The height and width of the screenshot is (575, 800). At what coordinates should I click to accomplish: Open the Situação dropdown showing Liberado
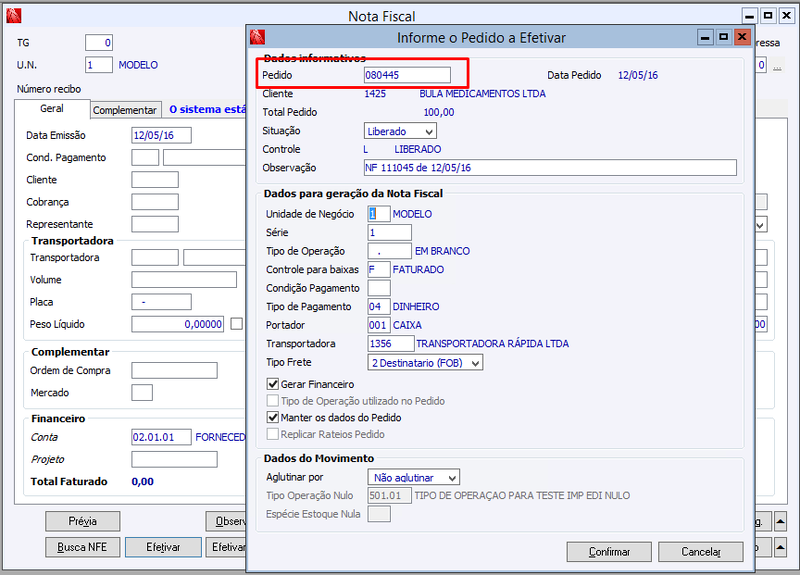point(401,131)
